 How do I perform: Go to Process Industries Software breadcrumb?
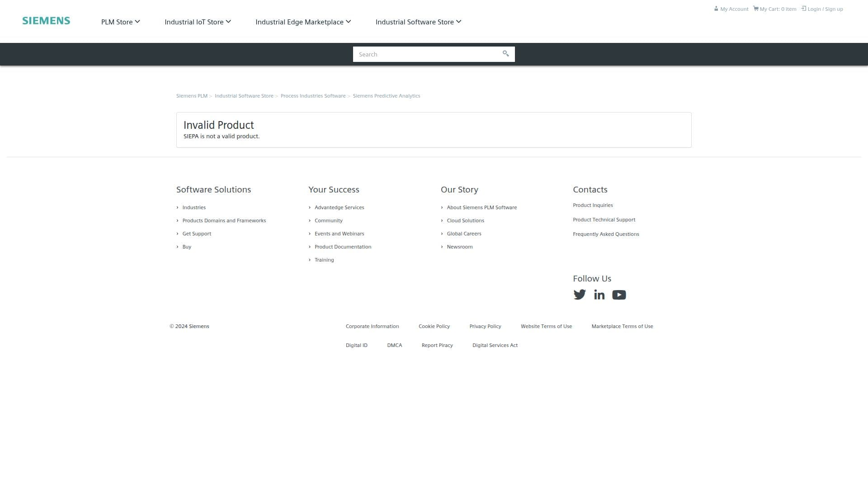pos(313,96)
